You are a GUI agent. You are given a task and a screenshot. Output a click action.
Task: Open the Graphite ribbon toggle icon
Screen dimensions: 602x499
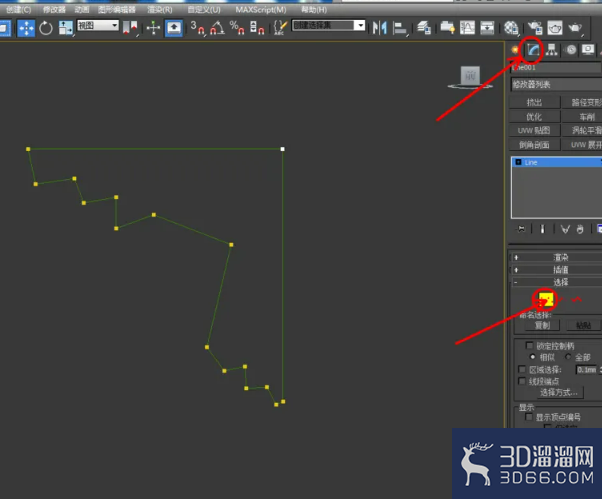[448, 28]
